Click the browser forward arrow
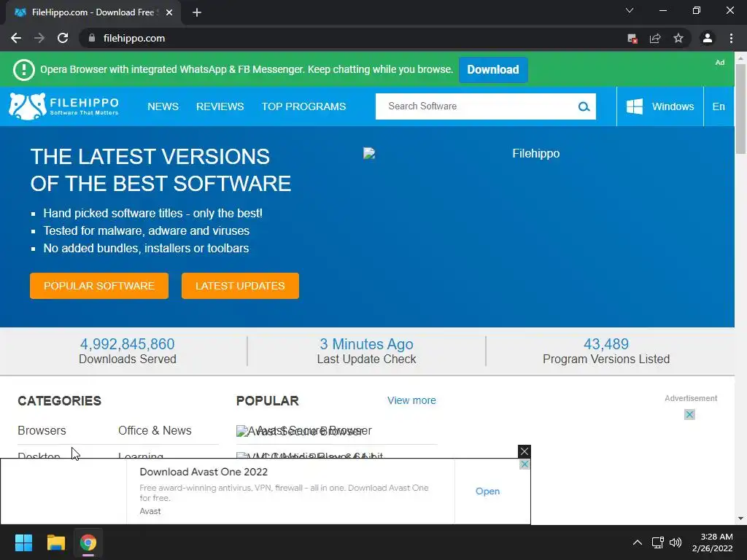This screenshot has height=560, width=747. pos(39,38)
